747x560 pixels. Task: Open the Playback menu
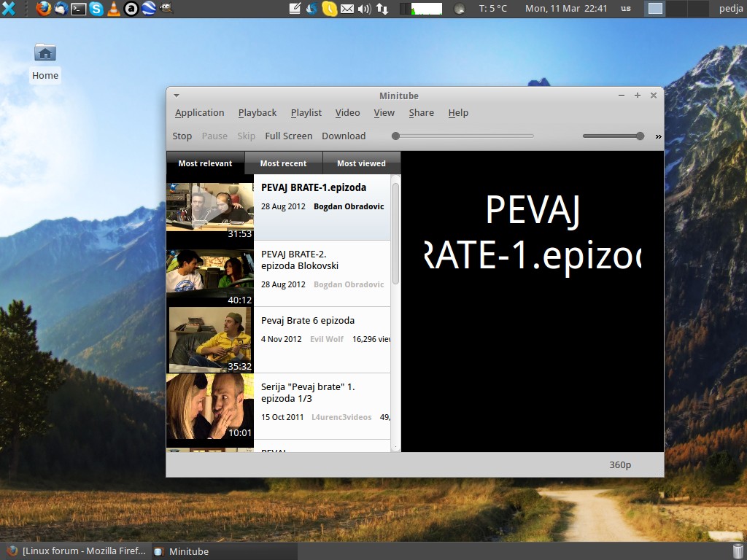coord(257,113)
